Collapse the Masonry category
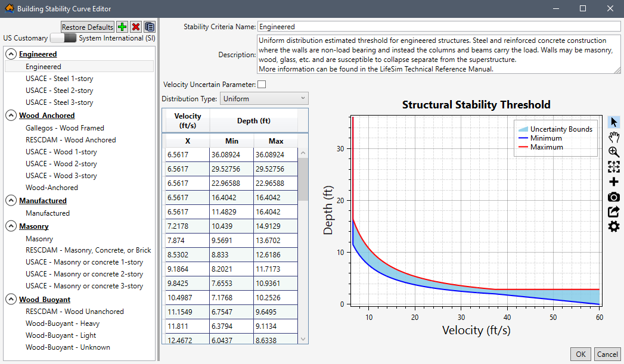Viewport: 624px width, 364px height. [x=11, y=226]
